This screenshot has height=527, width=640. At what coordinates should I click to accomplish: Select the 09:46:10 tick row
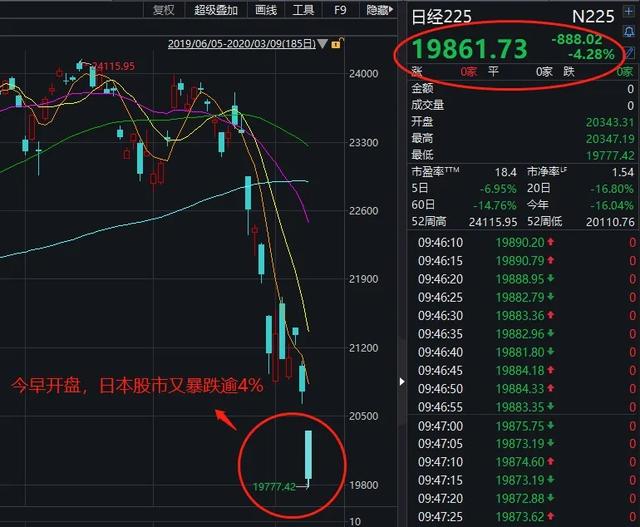click(524, 242)
